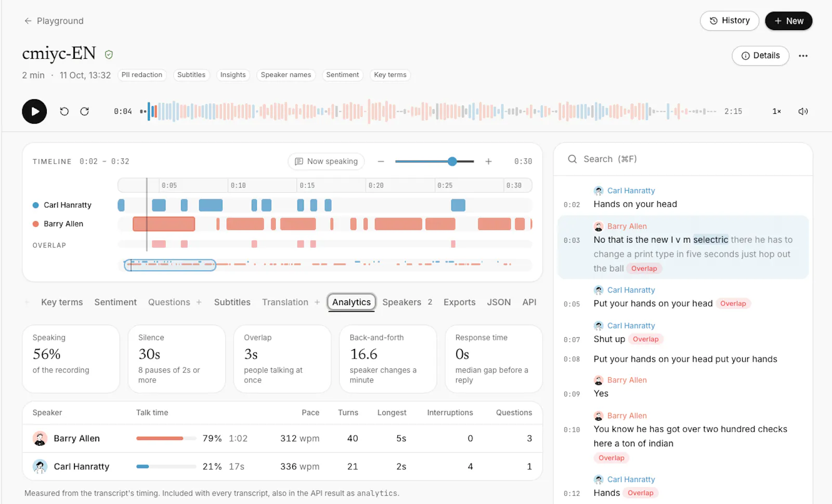
Task: Open the History button
Action: tap(730, 21)
